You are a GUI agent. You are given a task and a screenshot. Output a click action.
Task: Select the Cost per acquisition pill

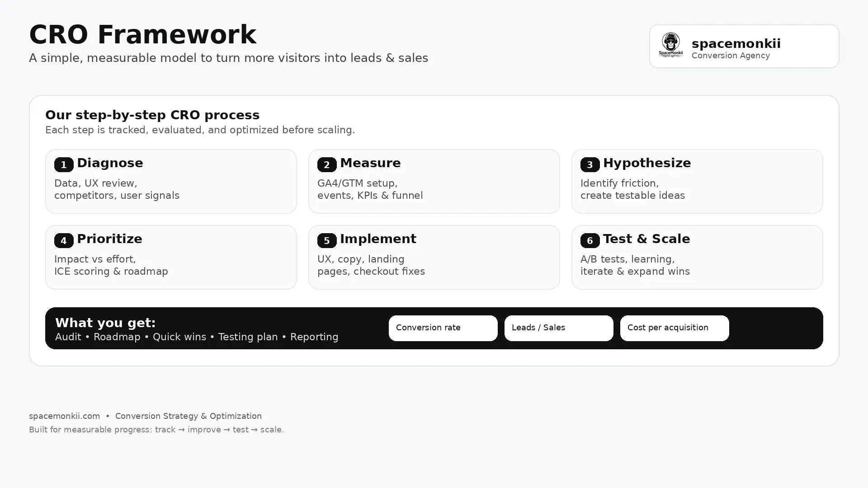pos(674,328)
